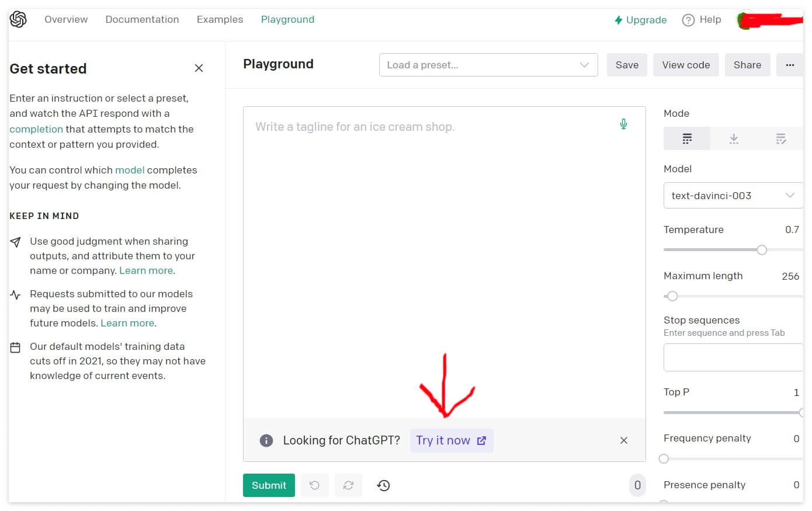Click inside the prompt text area
This screenshot has height=511, width=812.
coord(444,263)
